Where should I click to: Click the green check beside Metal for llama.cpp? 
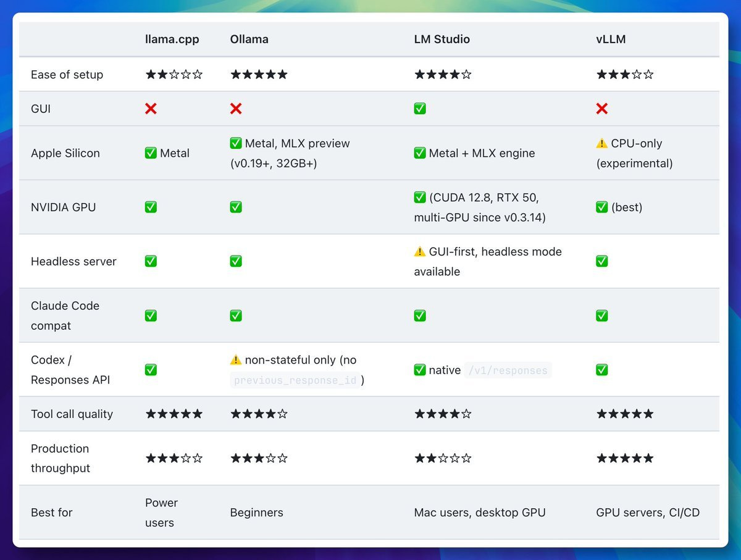pos(151,153)
